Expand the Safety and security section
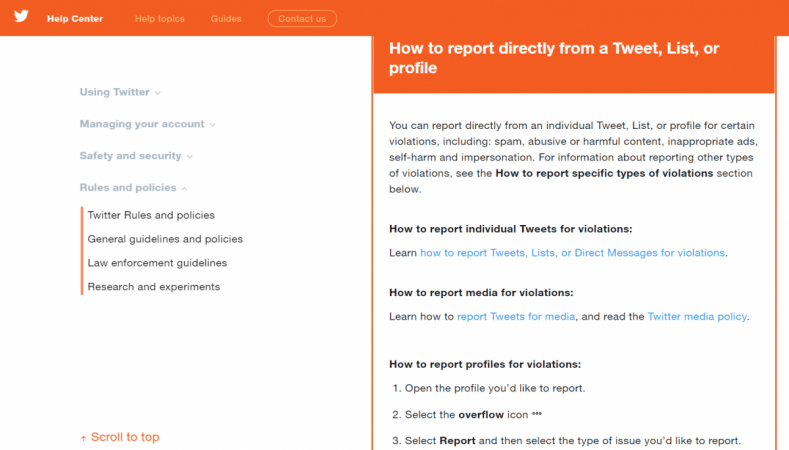789x450 pixels. click(136, 156)
